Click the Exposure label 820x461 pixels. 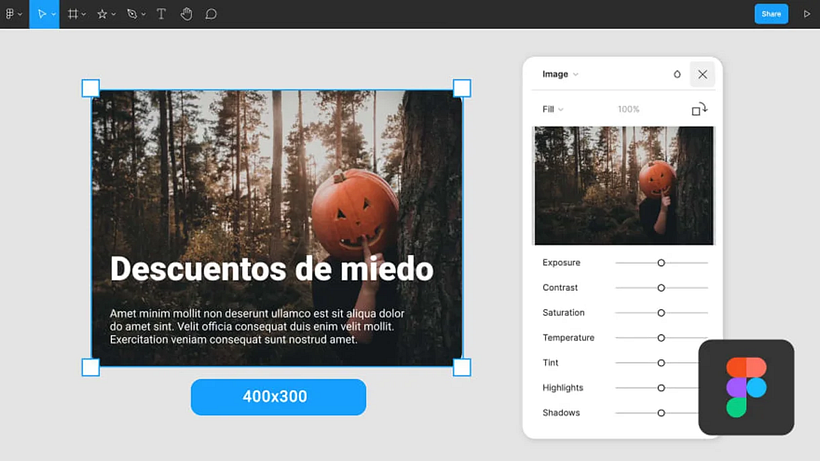coord(561,262)
